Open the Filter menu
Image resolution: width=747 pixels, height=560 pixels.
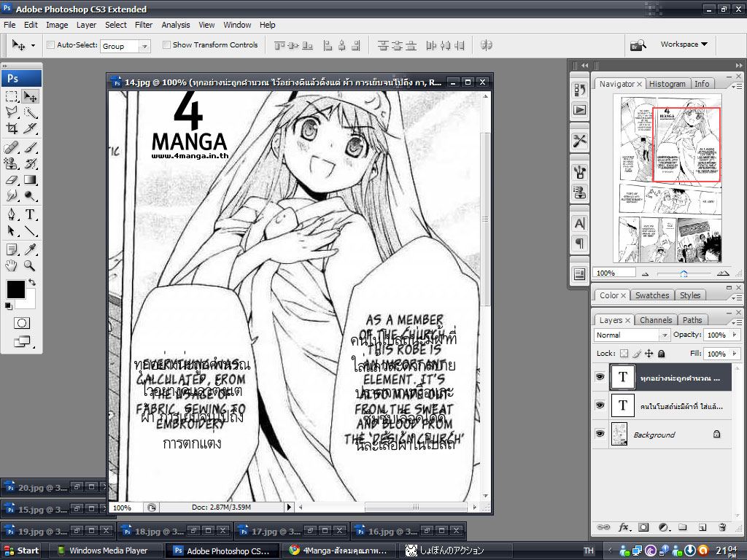pyautogui.click(x=144, y=25)
